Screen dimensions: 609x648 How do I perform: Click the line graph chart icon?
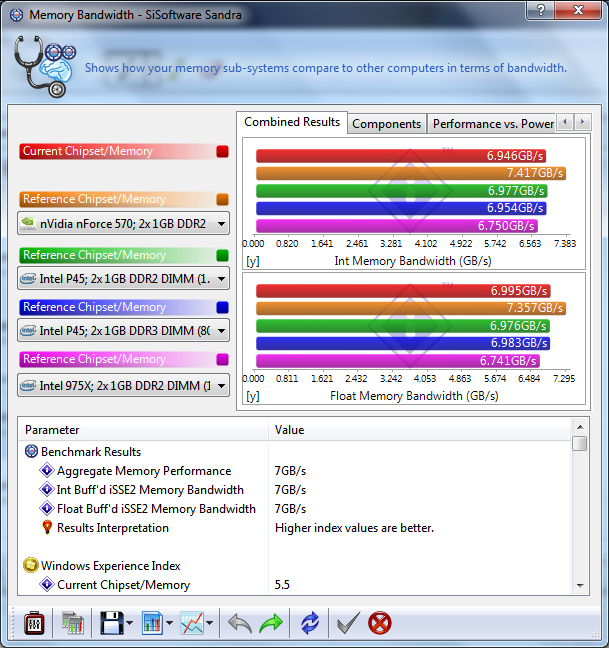192,623
